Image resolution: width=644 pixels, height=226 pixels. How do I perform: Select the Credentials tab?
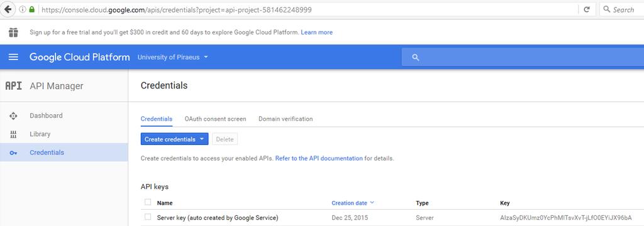pyautogui.click(x=157, y=119)
